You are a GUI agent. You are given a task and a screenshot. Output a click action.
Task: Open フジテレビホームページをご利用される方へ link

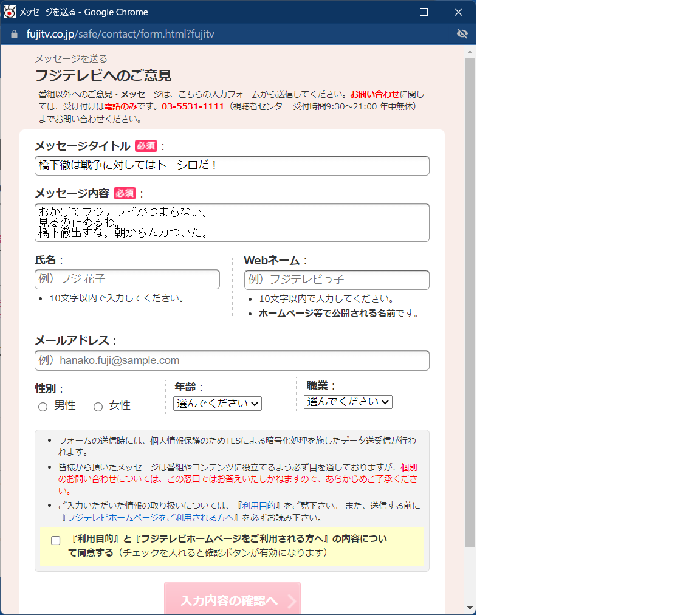pyautogui.click(x=151, y=518)
